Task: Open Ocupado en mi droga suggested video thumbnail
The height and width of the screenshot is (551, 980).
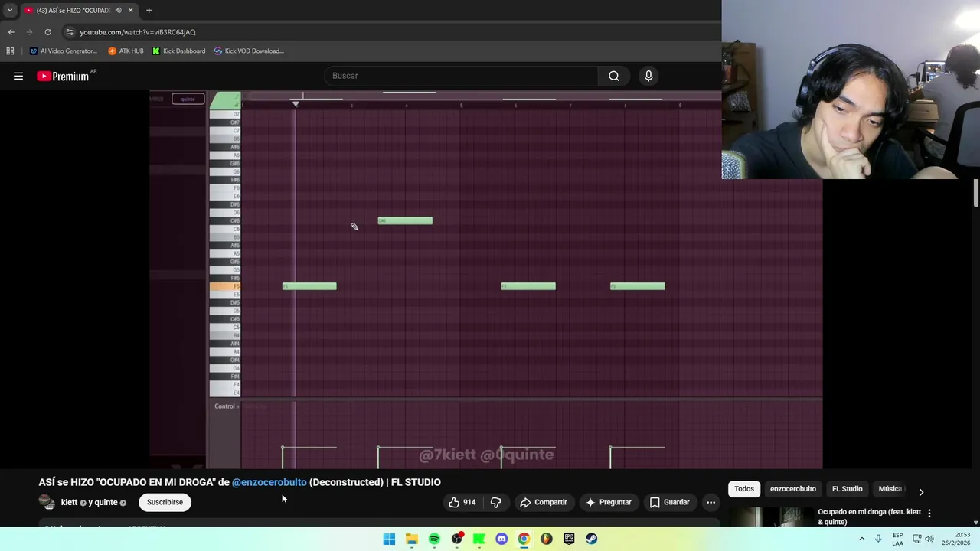Action: 771,517
